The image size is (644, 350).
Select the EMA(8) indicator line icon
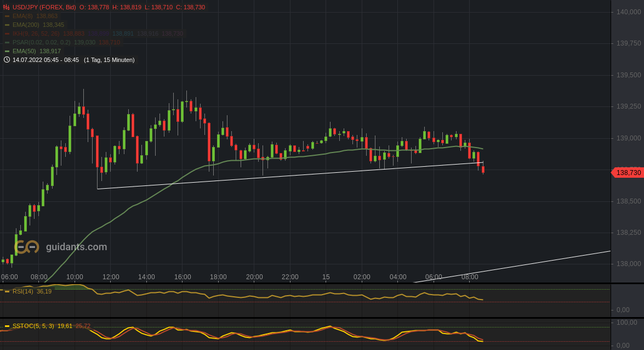pyautogui.click(x=7, y=16)
